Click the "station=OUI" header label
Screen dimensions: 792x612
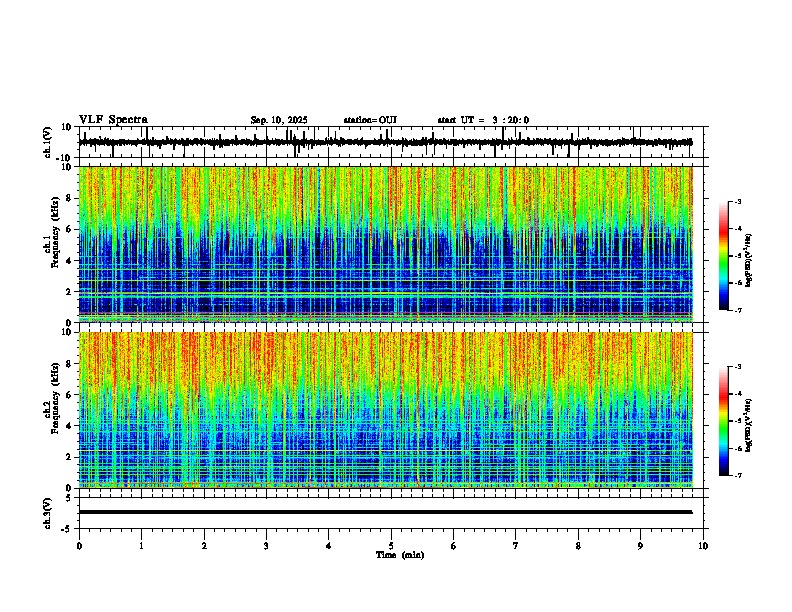370,120
